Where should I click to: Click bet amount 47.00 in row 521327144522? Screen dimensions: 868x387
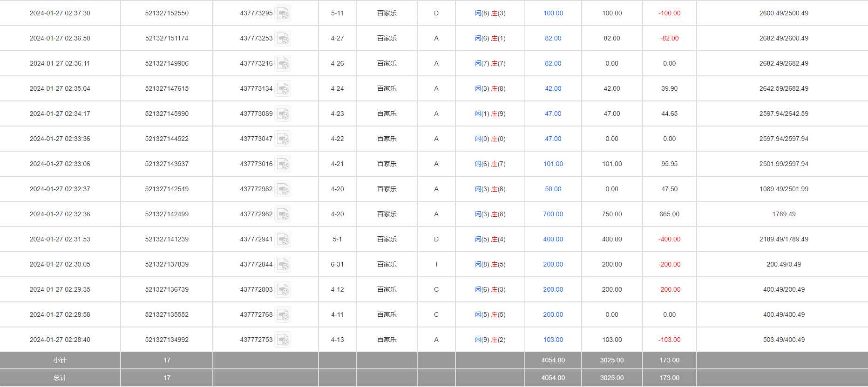(553, 139)
